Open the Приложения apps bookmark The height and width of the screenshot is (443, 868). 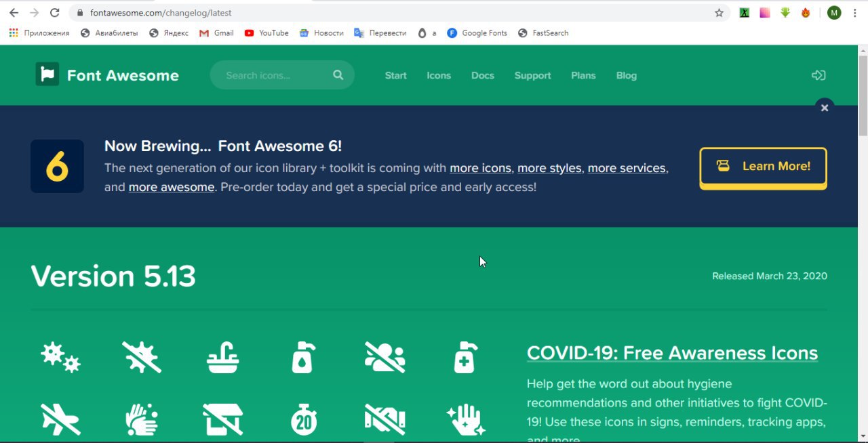[x=39, y=33]
